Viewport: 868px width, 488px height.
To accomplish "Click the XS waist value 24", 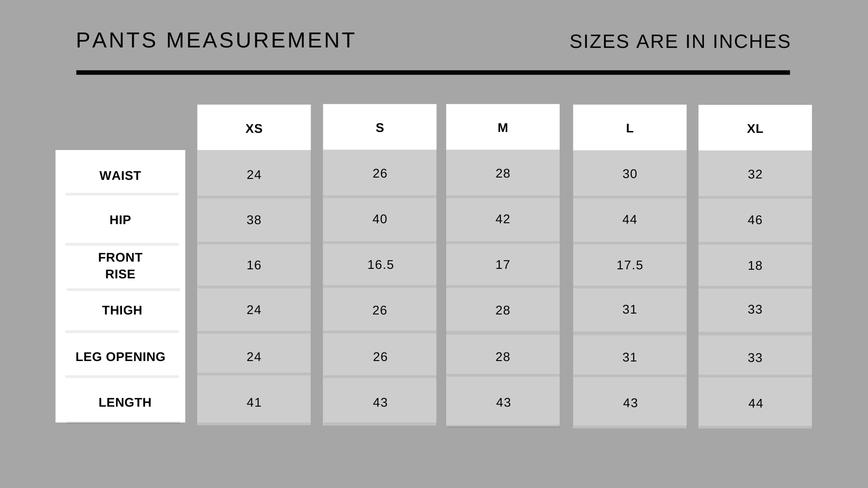I will [x=254, y=175].
